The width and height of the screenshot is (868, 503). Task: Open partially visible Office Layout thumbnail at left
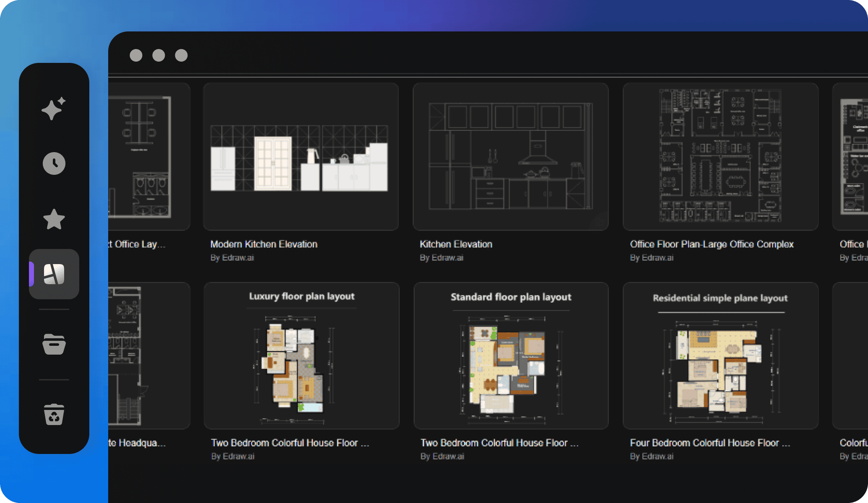pyautogui.click(x=148, y=156)
